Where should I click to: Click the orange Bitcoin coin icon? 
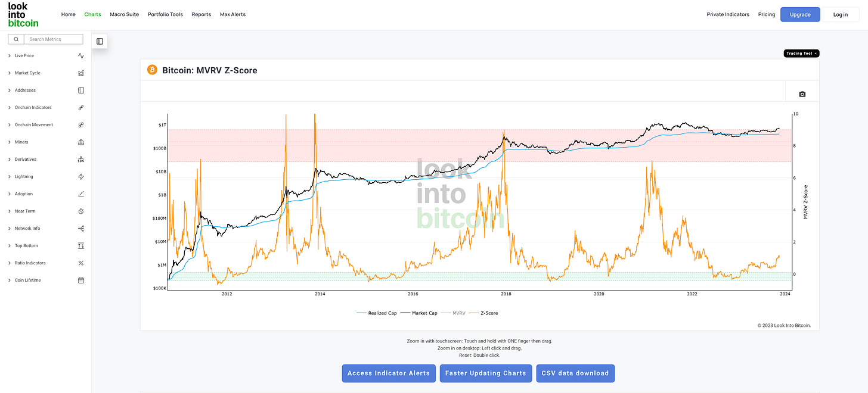152,70
